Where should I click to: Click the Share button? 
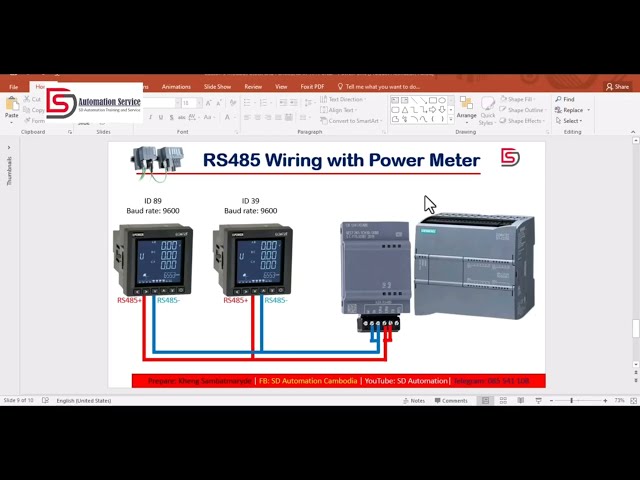click(x=618, y=87)
